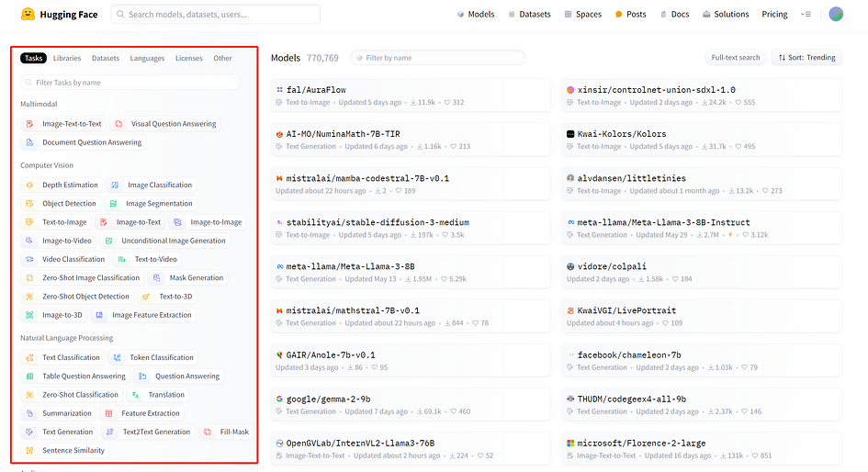This screenshot has width=868, height=472.
Task: Open the Sort: Trending dropdown
Action: click(806, 58)
